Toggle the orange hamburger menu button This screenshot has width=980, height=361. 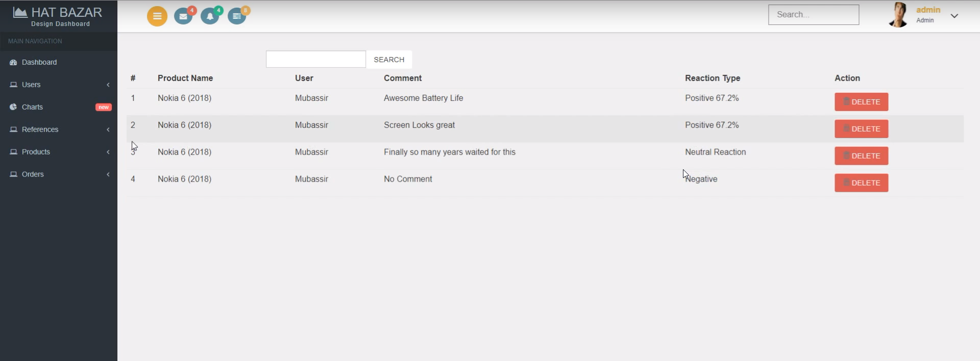click(x=157, y=16)
